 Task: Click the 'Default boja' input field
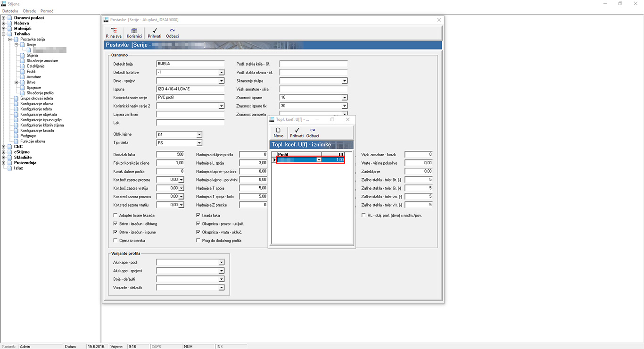pyautogui.click(x=190, y=64)
